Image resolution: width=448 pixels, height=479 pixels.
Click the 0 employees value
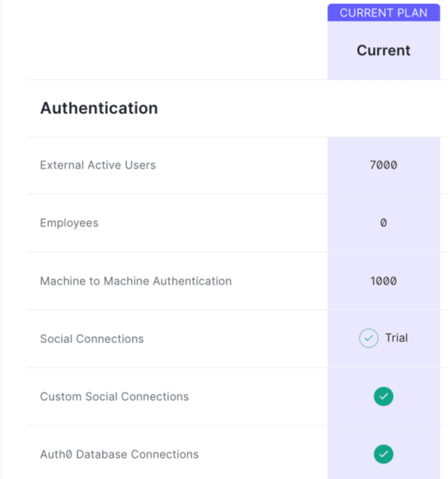point(383,223)
